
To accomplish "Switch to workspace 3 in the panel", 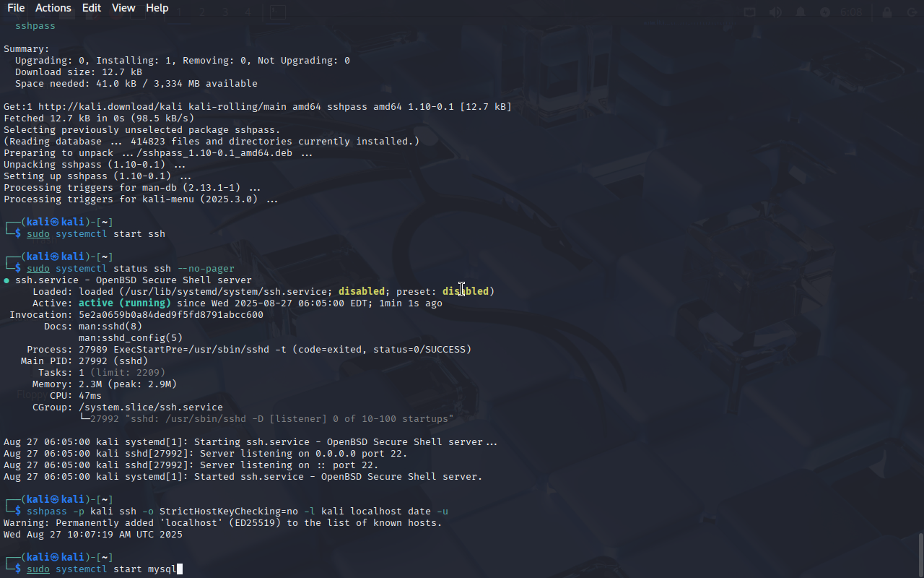I will [225, 12].
